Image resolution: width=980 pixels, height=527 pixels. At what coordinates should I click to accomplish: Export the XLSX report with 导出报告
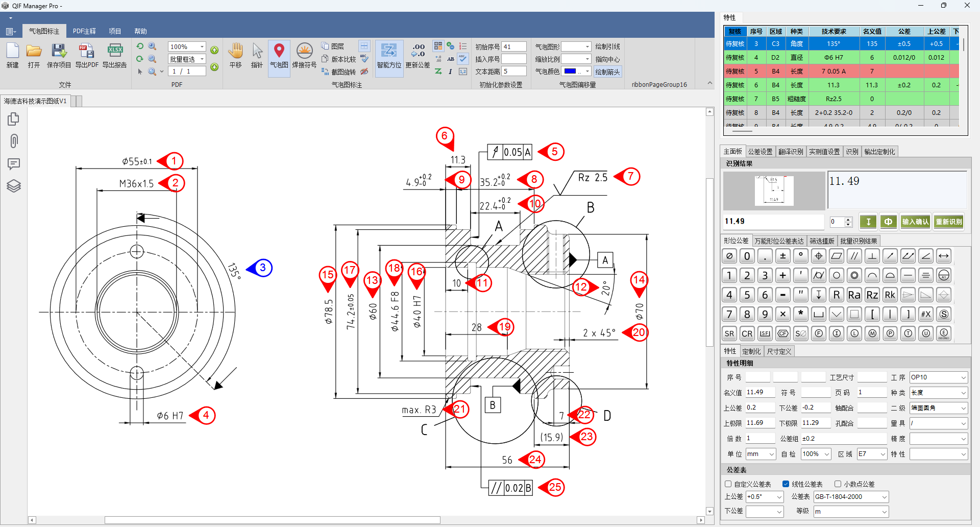pos(115,56)
